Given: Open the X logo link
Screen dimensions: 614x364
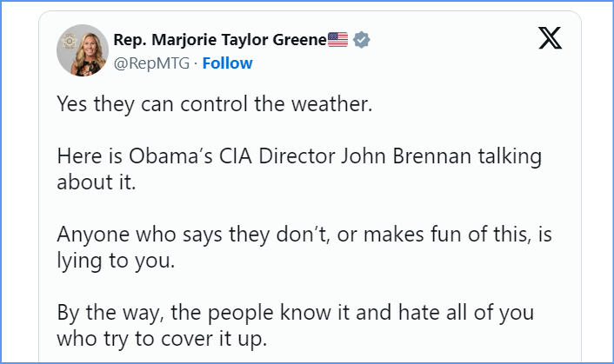Looking at the screenshot, I should click(x=550, y=38).
